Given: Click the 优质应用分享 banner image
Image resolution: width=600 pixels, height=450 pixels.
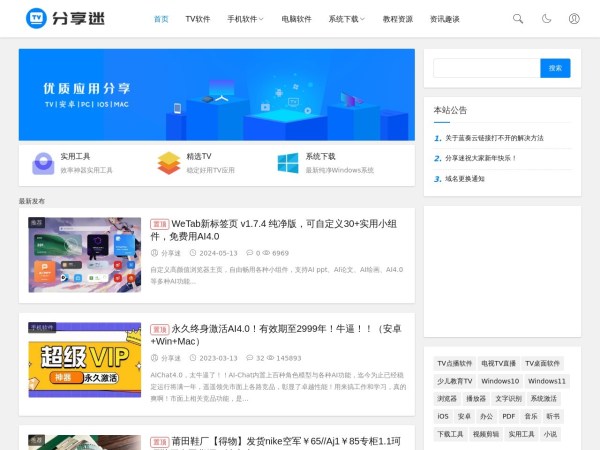Looking at the screenshot, I should tap(217, 95).
